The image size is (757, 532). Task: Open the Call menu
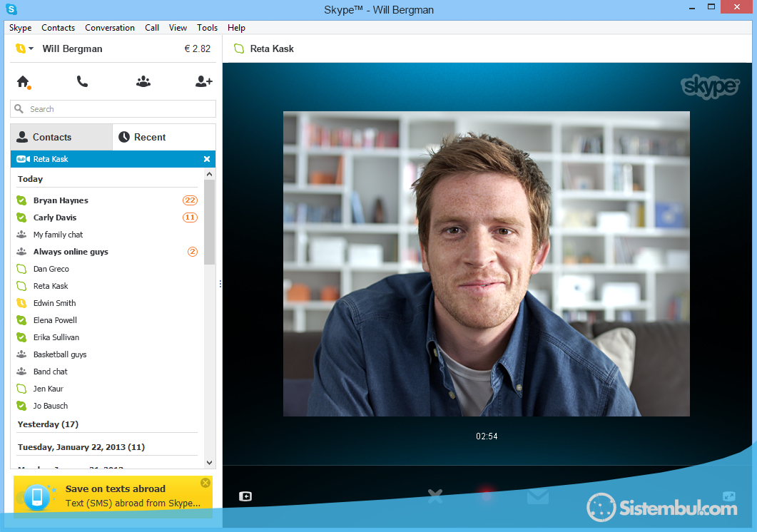pos(151,28)
